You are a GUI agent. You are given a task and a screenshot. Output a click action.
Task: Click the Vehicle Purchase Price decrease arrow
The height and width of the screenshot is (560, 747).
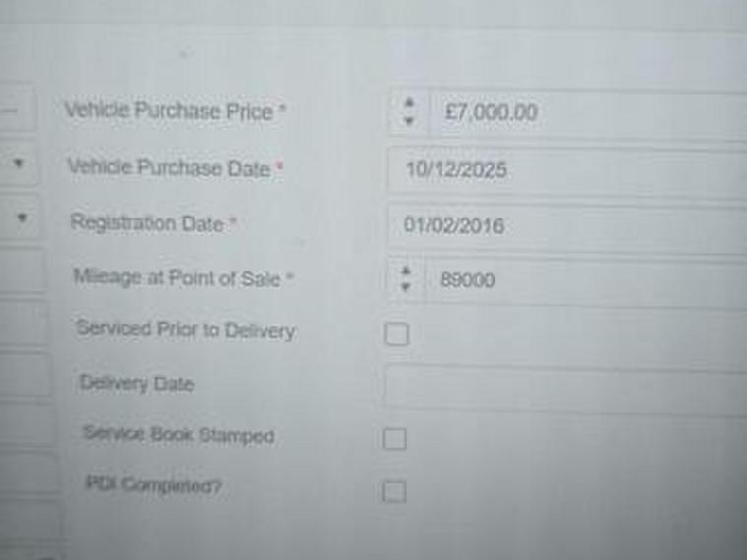click(409, 121)
